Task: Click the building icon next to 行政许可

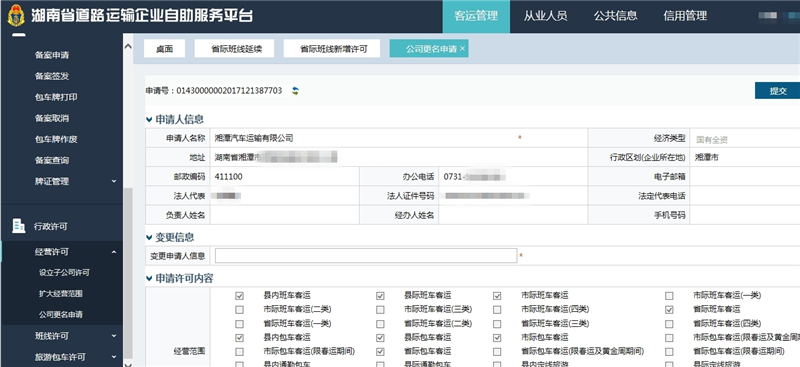Action: tap(19, 226)
